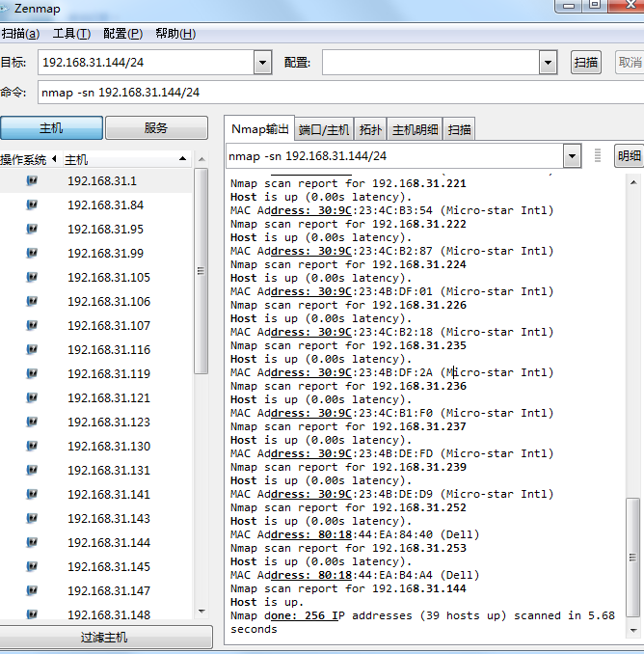Switch to the 端口/主机 tab
644x654 pixels.
click(x=324, y=129)
